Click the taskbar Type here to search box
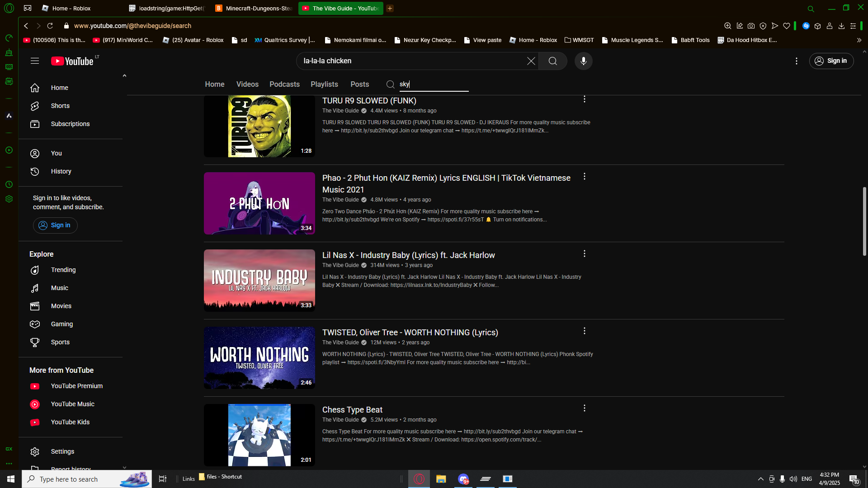The height and width of the screenshot is (488, 868). [87, 479]
